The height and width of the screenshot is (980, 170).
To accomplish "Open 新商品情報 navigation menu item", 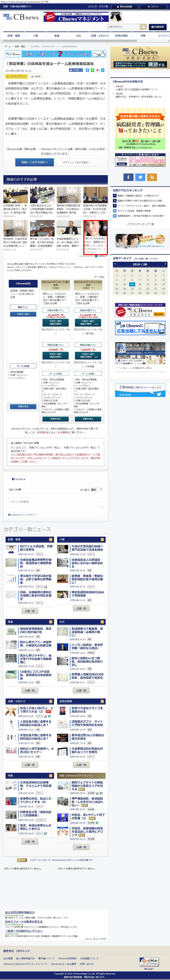I will pos(121,36).
